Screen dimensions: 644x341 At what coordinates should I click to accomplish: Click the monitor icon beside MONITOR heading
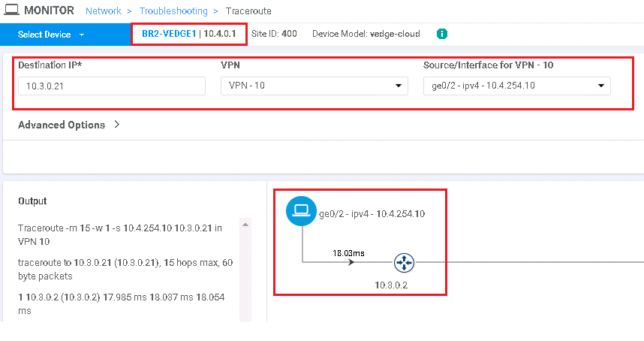11,10
